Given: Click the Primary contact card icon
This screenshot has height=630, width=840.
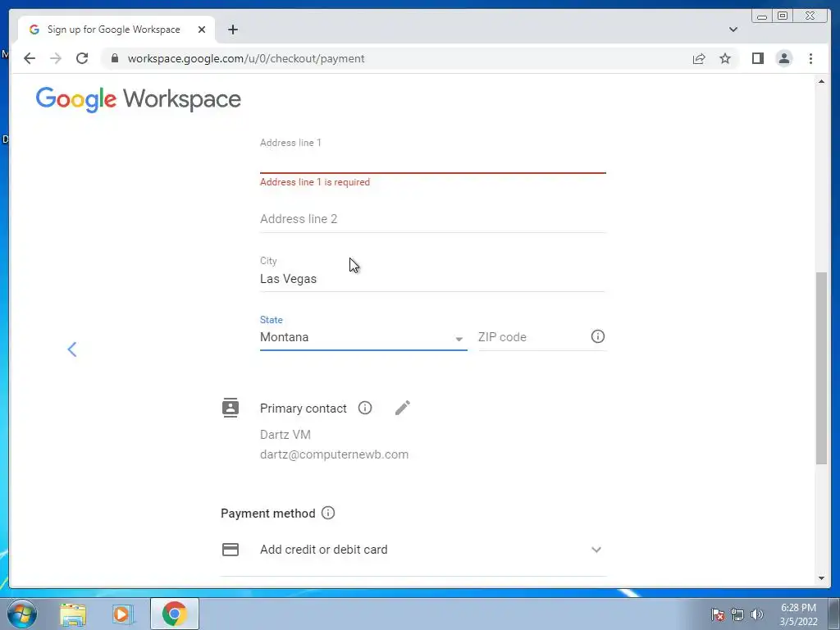Looking at the screenshot, I should (231, 408).
